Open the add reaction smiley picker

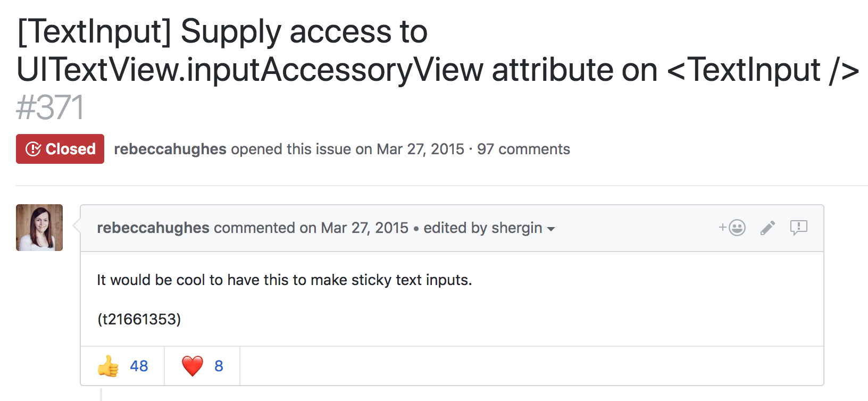(732, 228)
